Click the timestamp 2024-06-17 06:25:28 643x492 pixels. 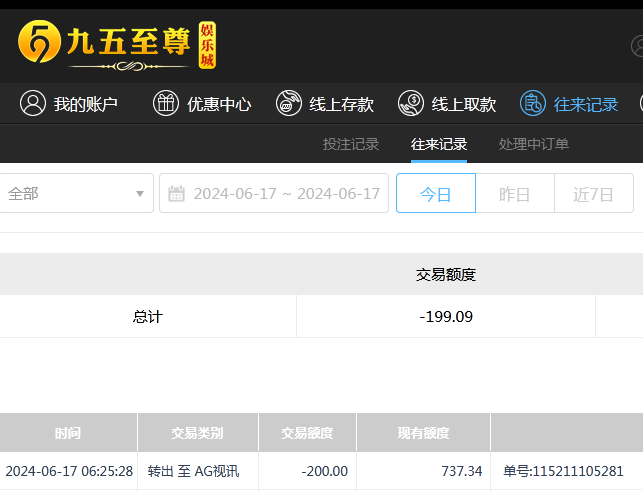click(x=69, y=471)
